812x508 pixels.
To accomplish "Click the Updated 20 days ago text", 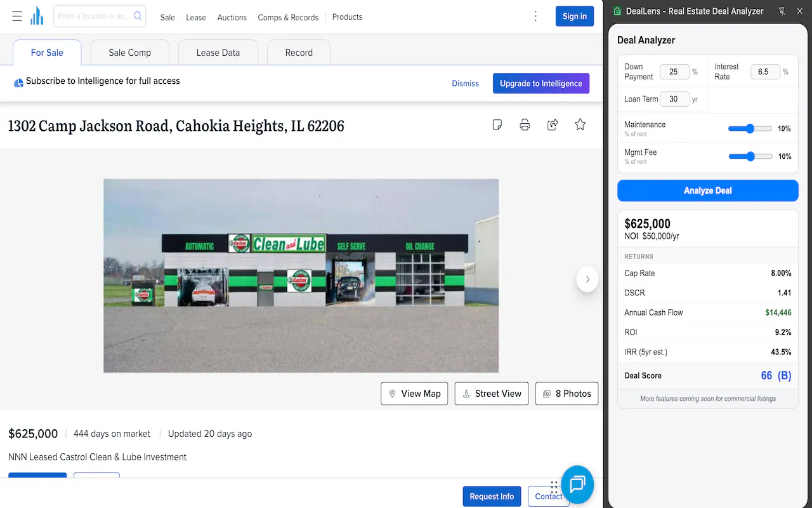I will pyautogui.click(x=210, y=434).
